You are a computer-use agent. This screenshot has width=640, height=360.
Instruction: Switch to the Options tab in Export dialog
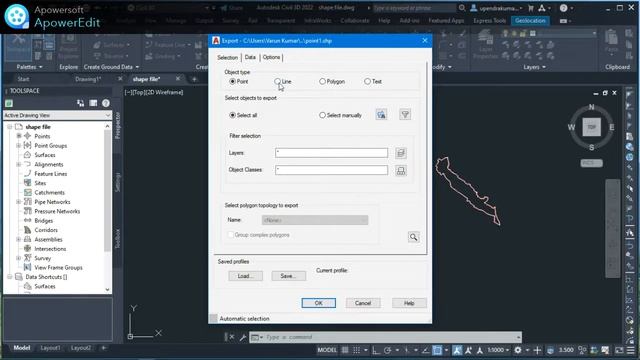pos(271,58)
